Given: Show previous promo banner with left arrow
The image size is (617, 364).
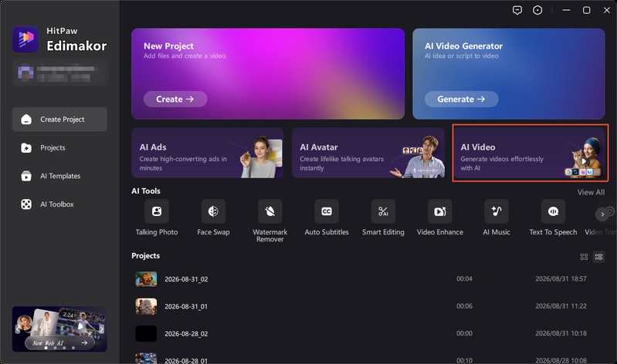Looking at the screenshot, I should coord(17,329).
